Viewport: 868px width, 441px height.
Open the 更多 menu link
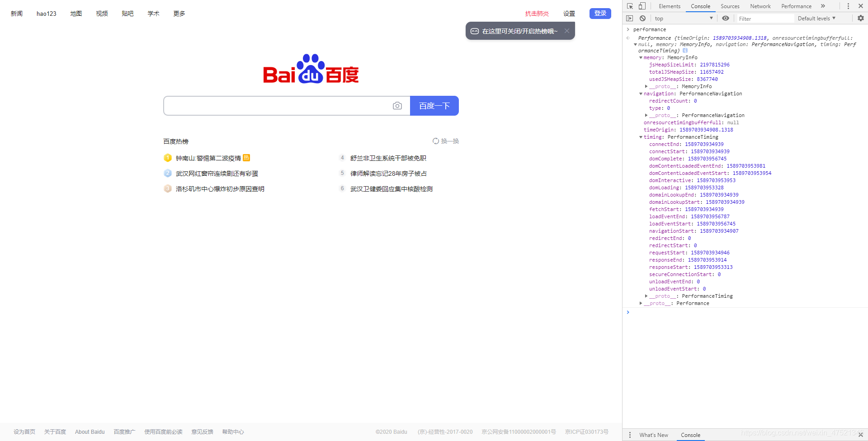coord(179,14)
